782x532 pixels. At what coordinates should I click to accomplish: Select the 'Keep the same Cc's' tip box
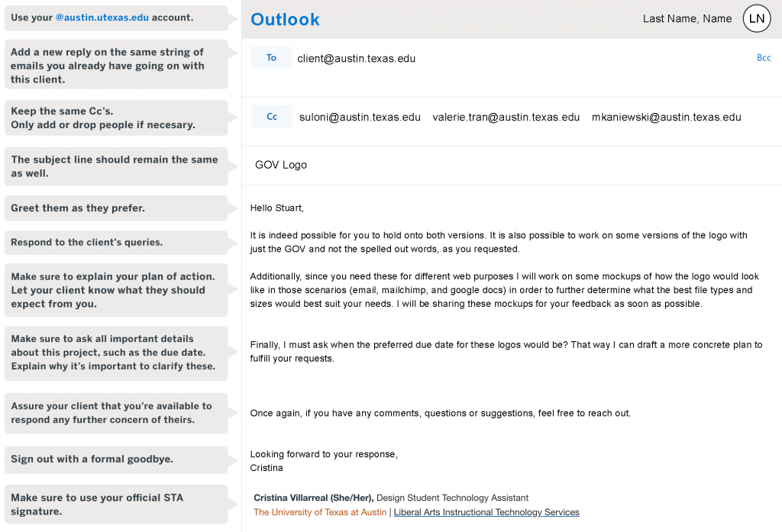[x=116, y=118]
